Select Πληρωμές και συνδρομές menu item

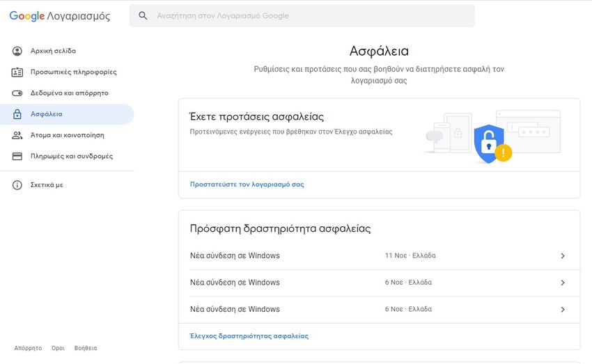pos(71,157)
